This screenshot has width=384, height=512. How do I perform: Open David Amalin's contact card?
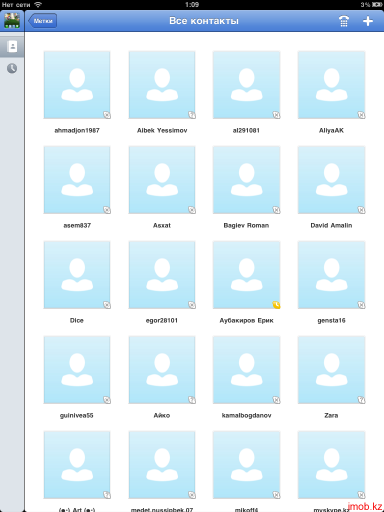coord(331,180)
